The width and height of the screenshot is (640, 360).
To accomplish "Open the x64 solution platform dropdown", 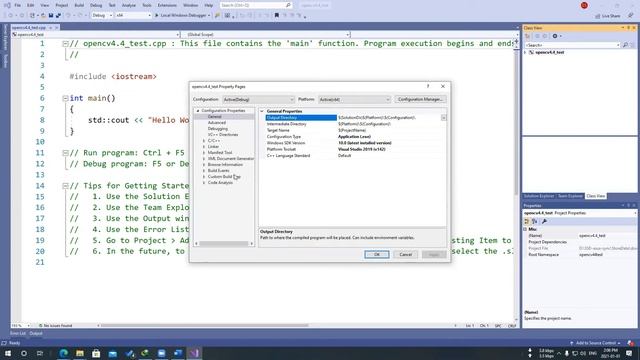I will (133, 16).
